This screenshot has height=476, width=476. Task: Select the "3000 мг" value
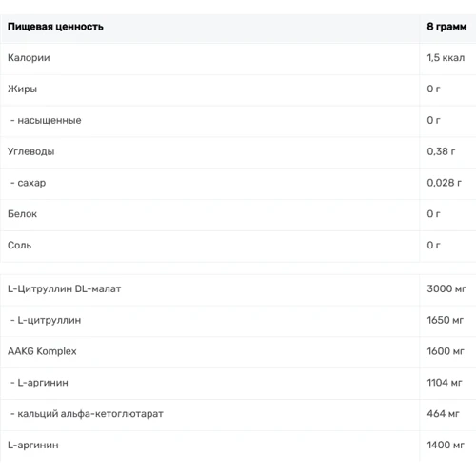click(x=446, y=288)
